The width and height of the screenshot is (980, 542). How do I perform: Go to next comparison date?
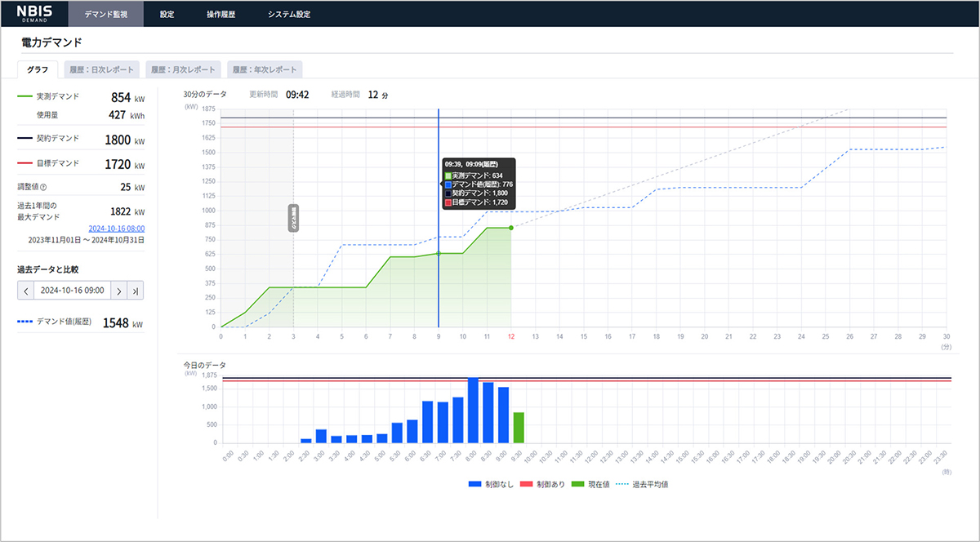[x=119, y=291]
